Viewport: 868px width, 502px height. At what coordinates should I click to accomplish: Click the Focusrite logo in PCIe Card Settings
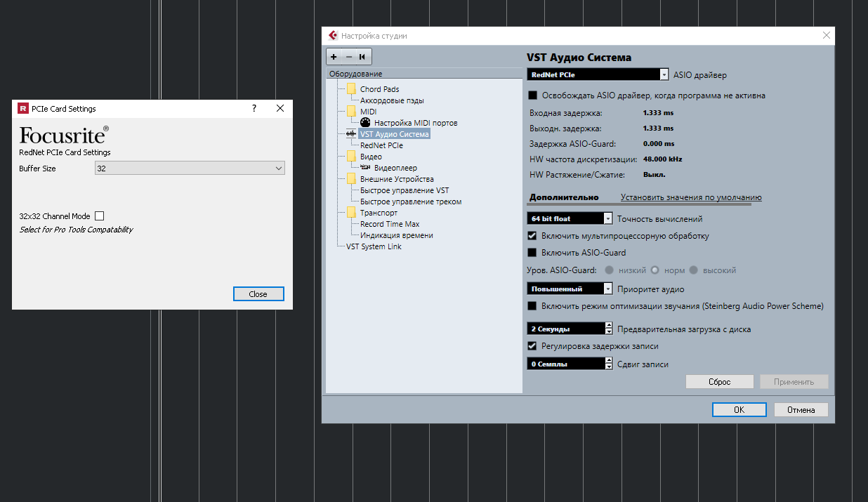point(64,134)
